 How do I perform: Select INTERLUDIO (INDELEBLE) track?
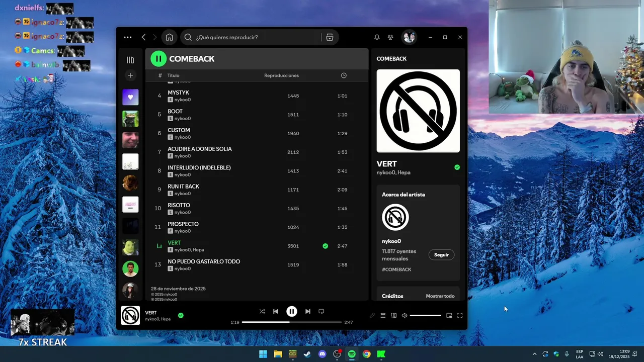[x=257, y=171]
